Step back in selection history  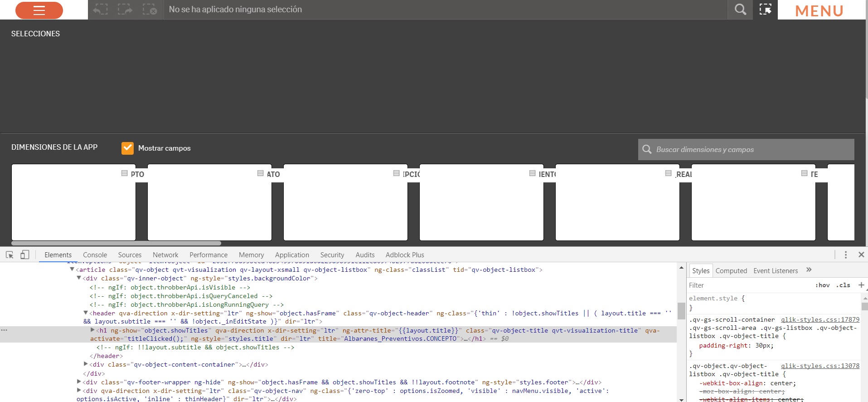(101, 10)
